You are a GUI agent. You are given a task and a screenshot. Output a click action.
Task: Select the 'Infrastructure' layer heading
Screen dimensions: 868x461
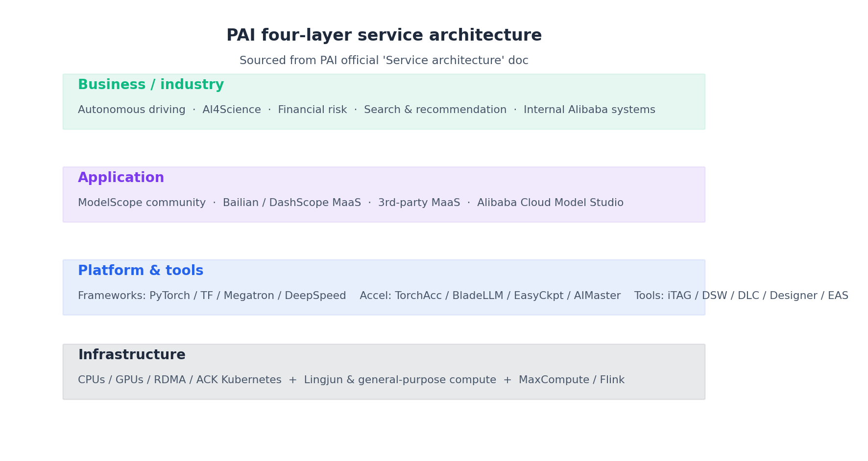click(x=132, y=355)
